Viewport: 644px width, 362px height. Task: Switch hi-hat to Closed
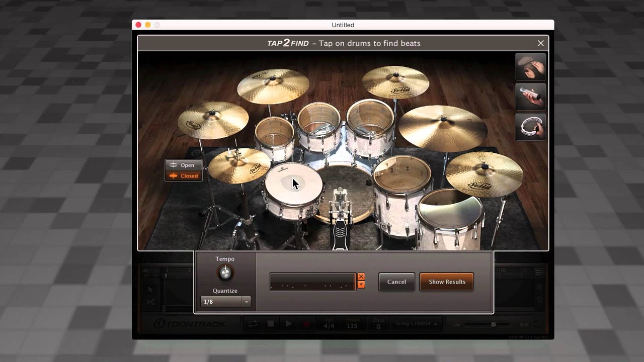184,176
